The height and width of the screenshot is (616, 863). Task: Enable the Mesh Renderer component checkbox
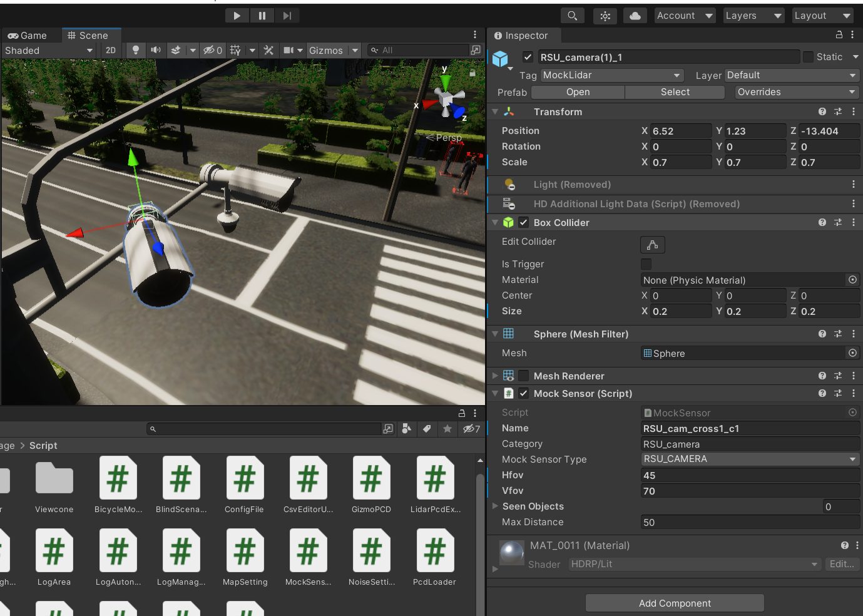[524, 376]
